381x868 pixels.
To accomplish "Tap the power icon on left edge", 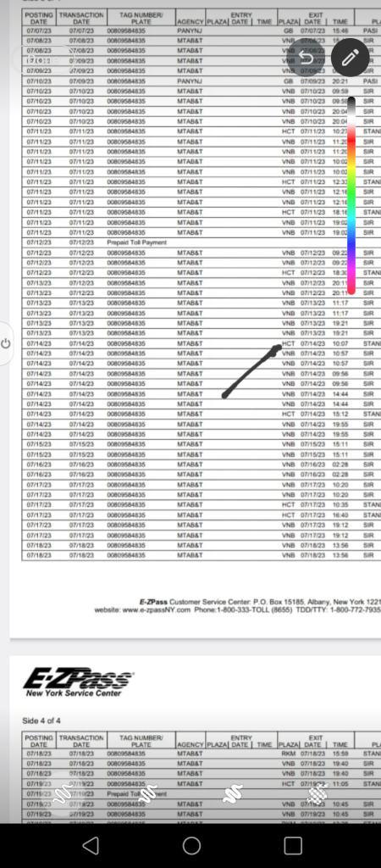I will 6,343.
